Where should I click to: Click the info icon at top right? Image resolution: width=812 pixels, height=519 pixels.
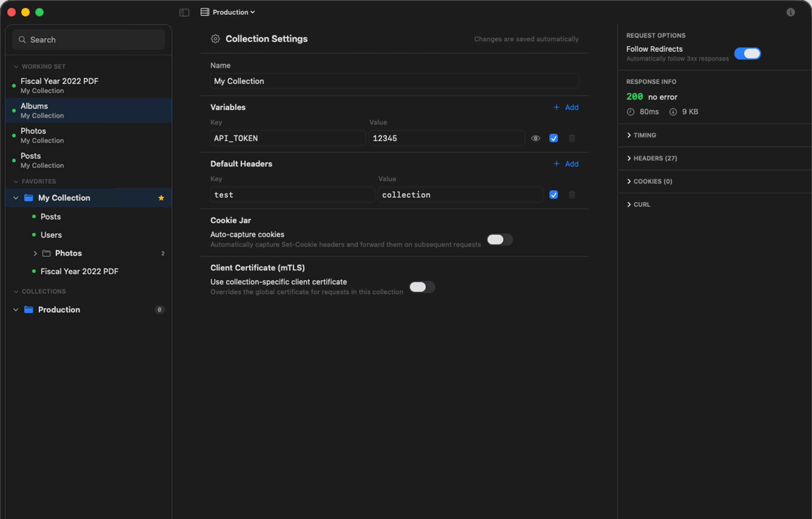791,12
